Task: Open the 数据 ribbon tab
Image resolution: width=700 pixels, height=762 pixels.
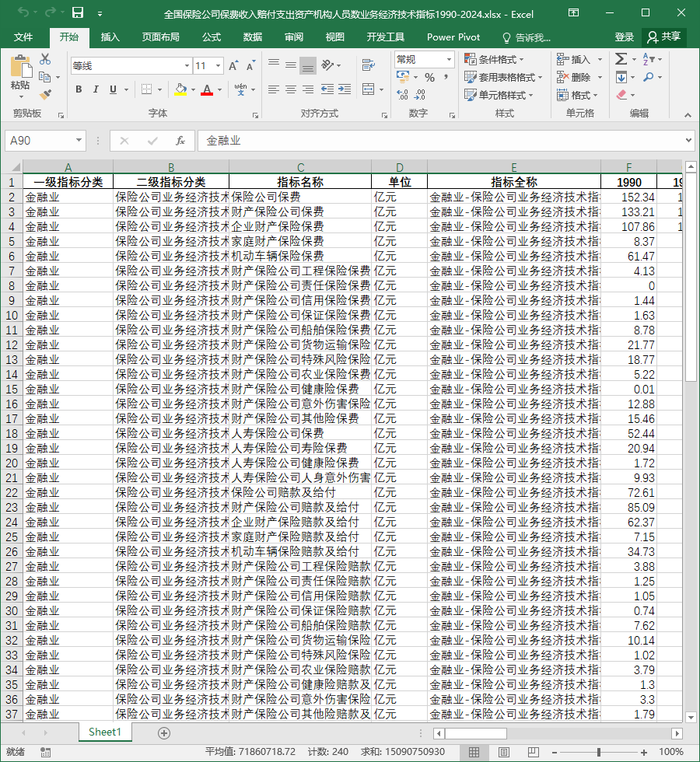Action: [x=252, y=37]
